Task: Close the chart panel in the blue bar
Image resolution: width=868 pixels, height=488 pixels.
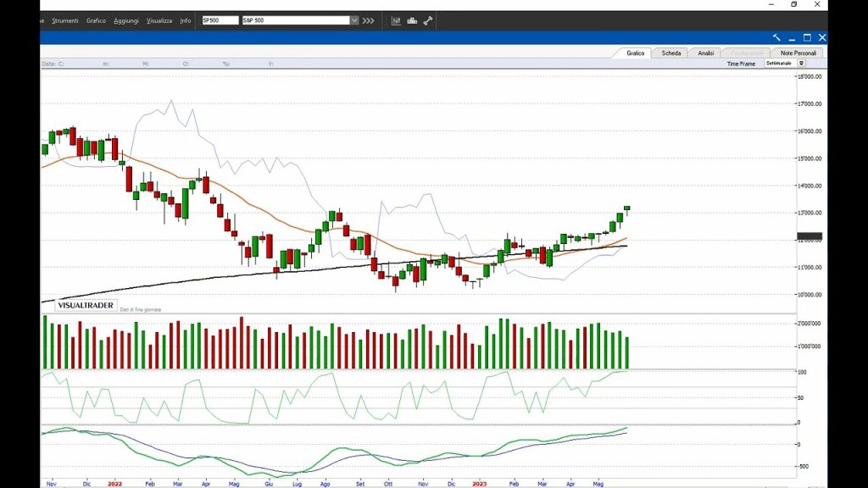Action: point(822,37)
